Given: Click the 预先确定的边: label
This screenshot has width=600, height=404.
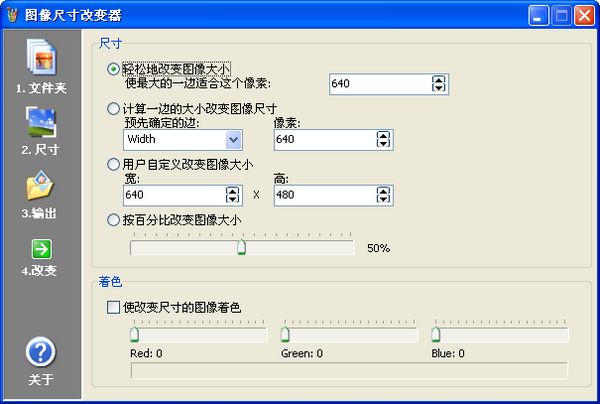Looking at the screenshot, I should (162, 123).
